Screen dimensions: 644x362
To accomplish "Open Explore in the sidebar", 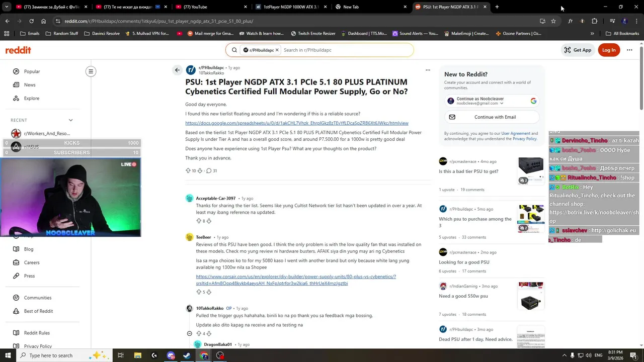I will 32,98.
